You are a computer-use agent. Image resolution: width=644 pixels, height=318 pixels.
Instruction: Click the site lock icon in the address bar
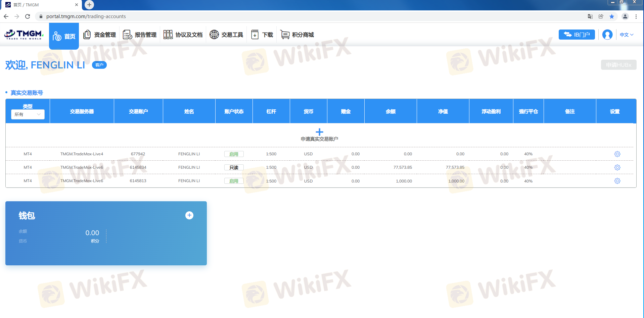click(x=41, y=16)
